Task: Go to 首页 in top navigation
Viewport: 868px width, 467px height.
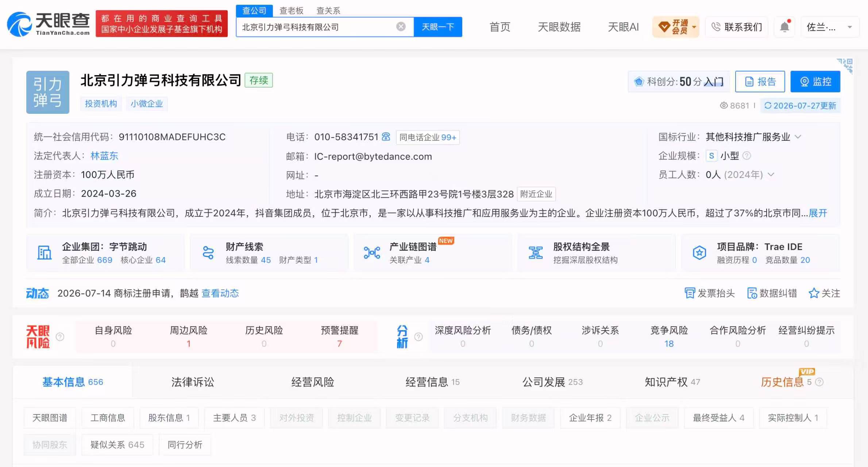Action: (500, 27)
